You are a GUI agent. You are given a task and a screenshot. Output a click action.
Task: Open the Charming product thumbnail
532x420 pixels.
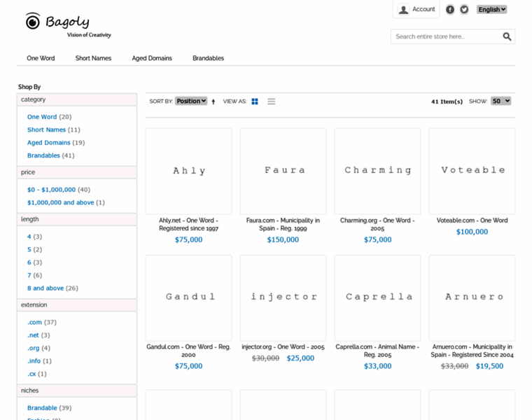point(377,171)
